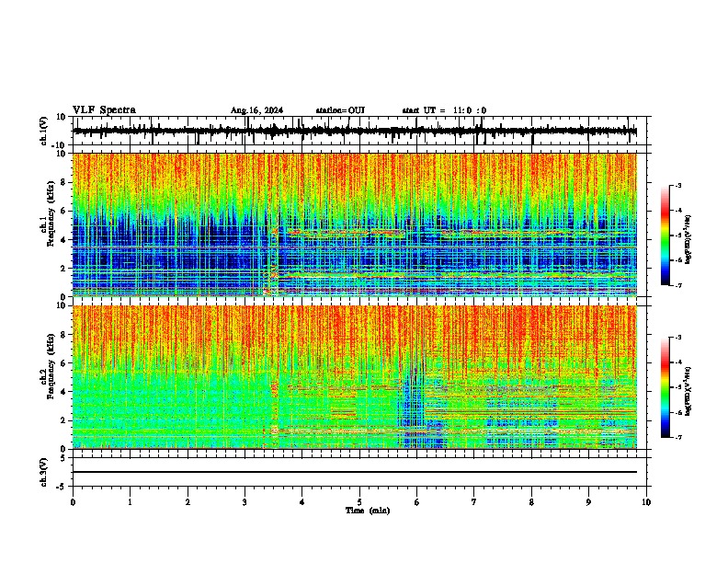This screenshot has width=728, height=563.
Task: Click time axis tick label "7"
Action: point(474,502)
